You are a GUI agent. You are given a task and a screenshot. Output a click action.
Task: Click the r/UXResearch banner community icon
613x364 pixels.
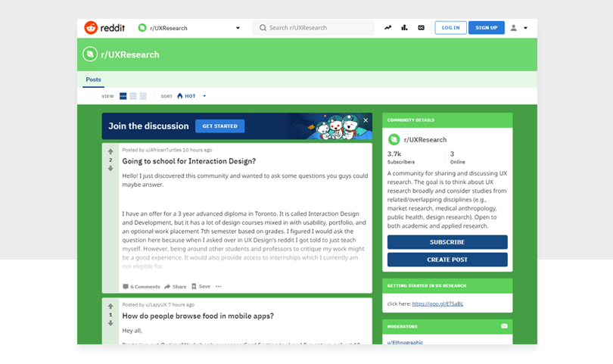click(90, 54)
